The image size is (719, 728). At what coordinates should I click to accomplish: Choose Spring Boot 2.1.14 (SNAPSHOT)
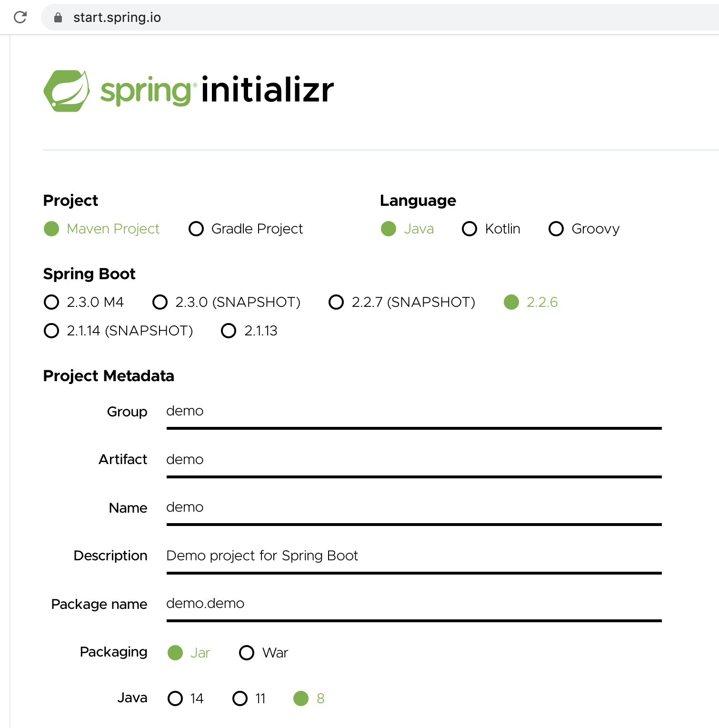pos(118,331)
